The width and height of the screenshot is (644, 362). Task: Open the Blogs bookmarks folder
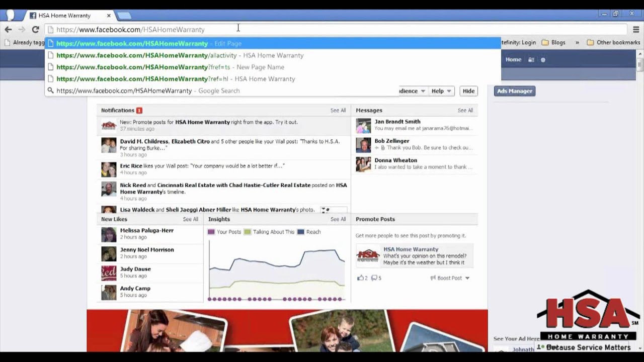point(553,43)
